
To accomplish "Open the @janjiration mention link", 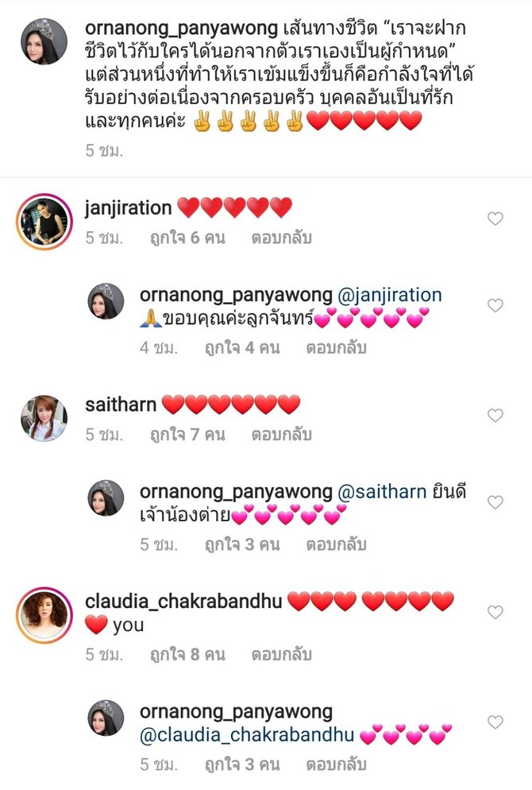I will [390, 295].
